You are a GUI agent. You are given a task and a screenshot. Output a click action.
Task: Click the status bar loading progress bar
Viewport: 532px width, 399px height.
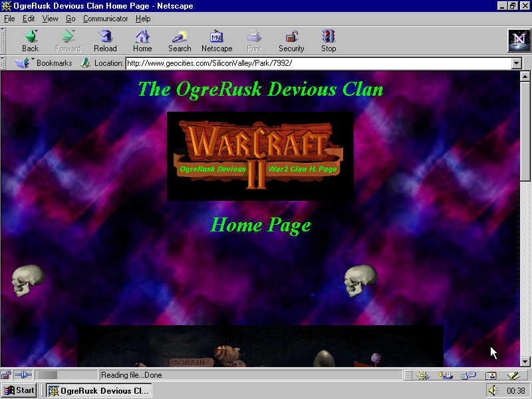pos(66,375)
